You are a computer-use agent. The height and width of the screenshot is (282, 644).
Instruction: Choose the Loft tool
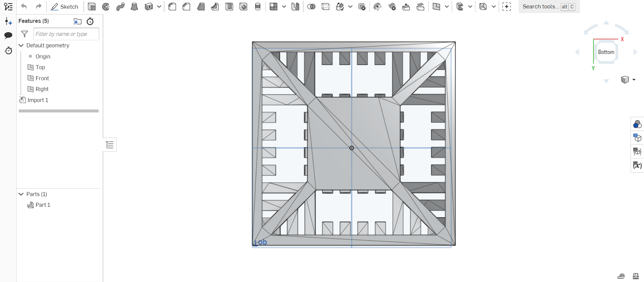tap(135, 7)
